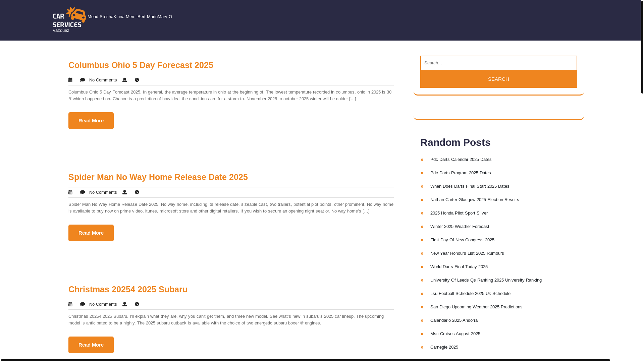Open San Diego Upcoming Weather 2025 Predictions
644x362 pixels.
point(476,307)
